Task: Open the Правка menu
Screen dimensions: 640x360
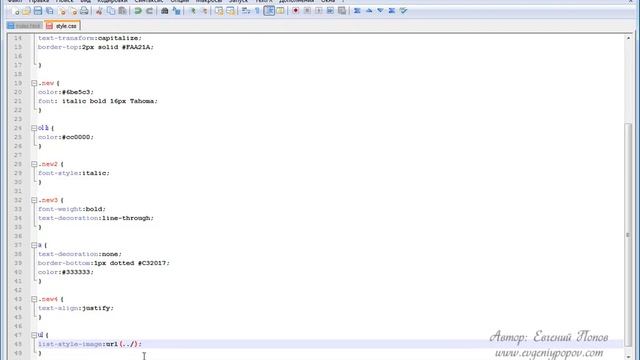Action: click(39, 1)
